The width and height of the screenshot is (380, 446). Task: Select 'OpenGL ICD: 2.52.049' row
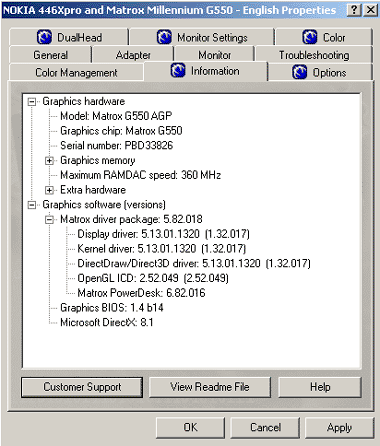tap(153, 278)
